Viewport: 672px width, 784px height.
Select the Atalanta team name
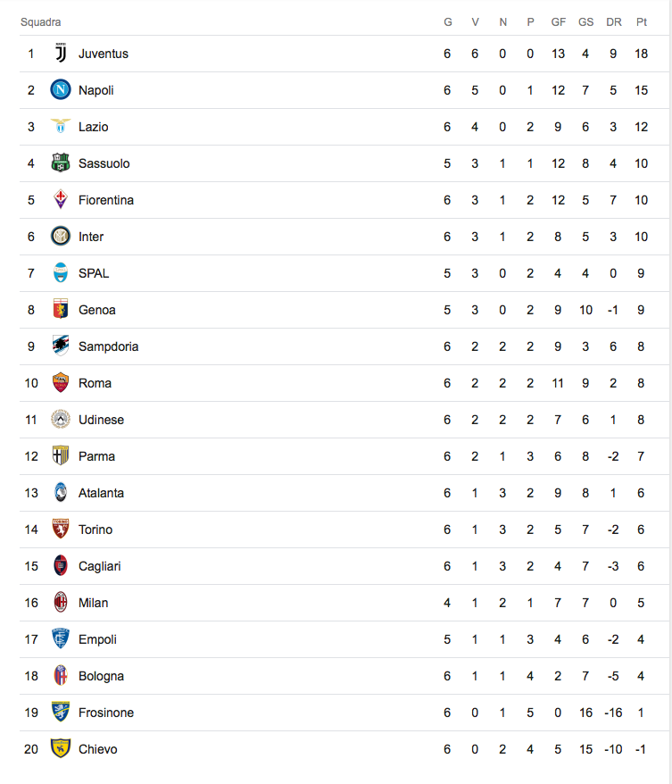(101, 493)
